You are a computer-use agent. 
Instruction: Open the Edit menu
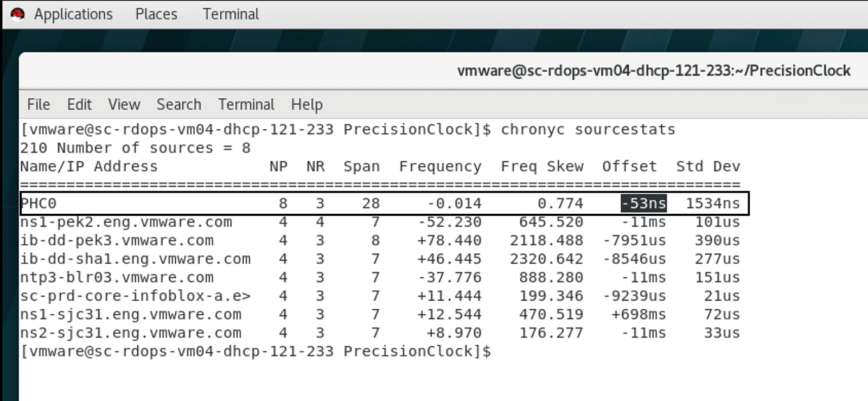(79, 104)
